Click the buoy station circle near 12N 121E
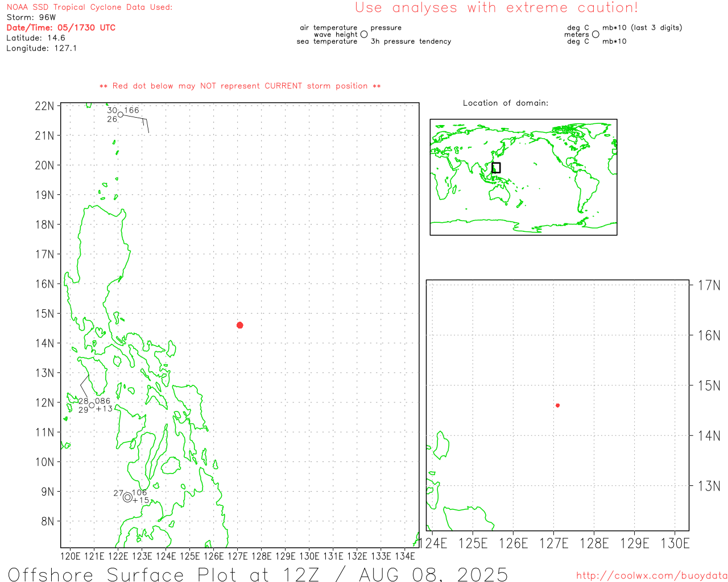This screenshot has width=728, height=582. click(x=92, y=405)
